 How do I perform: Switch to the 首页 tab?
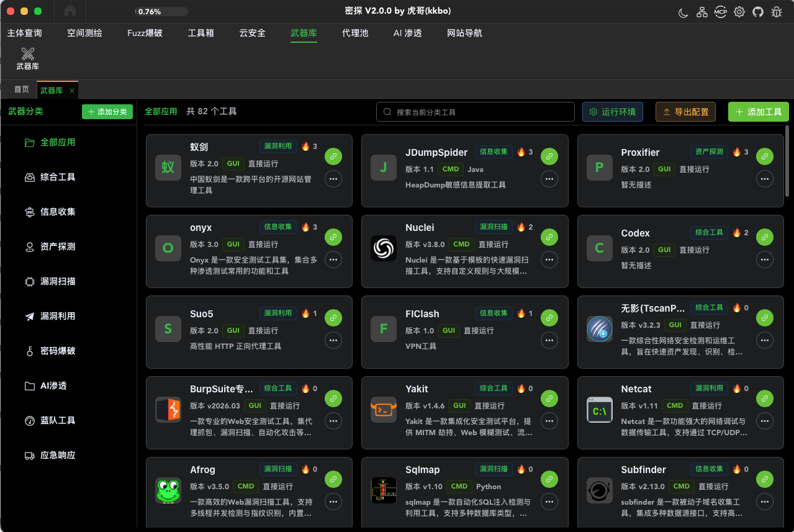tap(22, 89)
